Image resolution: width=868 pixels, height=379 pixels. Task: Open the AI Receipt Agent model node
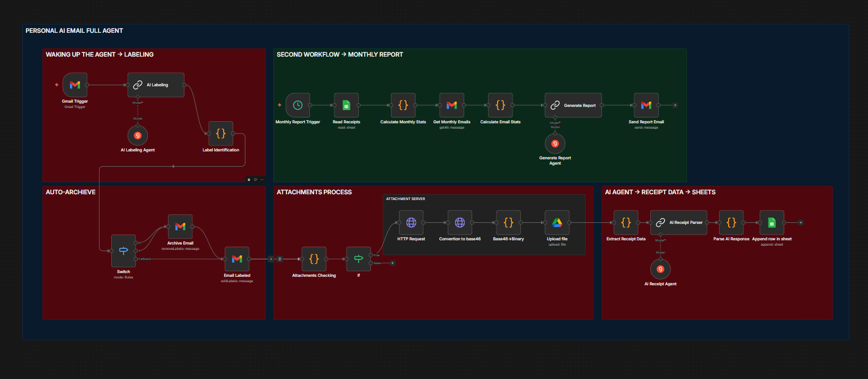click(660, 269)
